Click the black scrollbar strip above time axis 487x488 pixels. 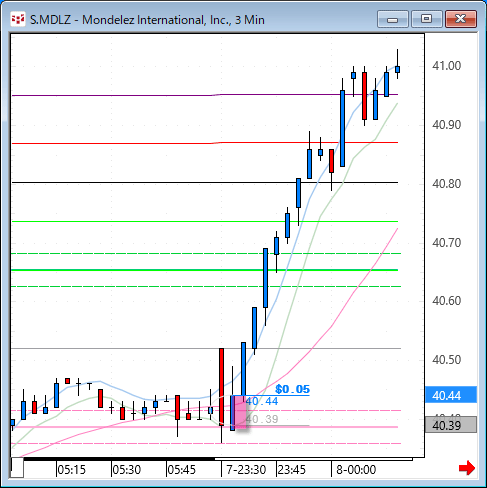point(118,459)
